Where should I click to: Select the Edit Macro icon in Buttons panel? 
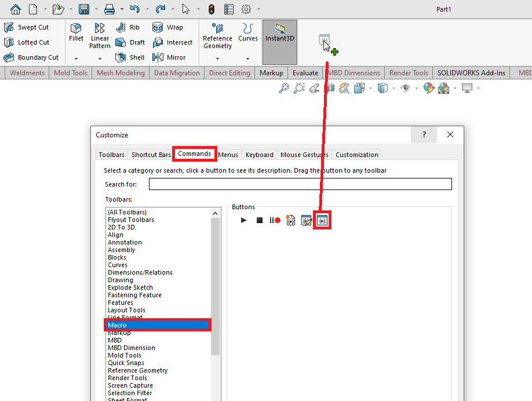point(307,220)
